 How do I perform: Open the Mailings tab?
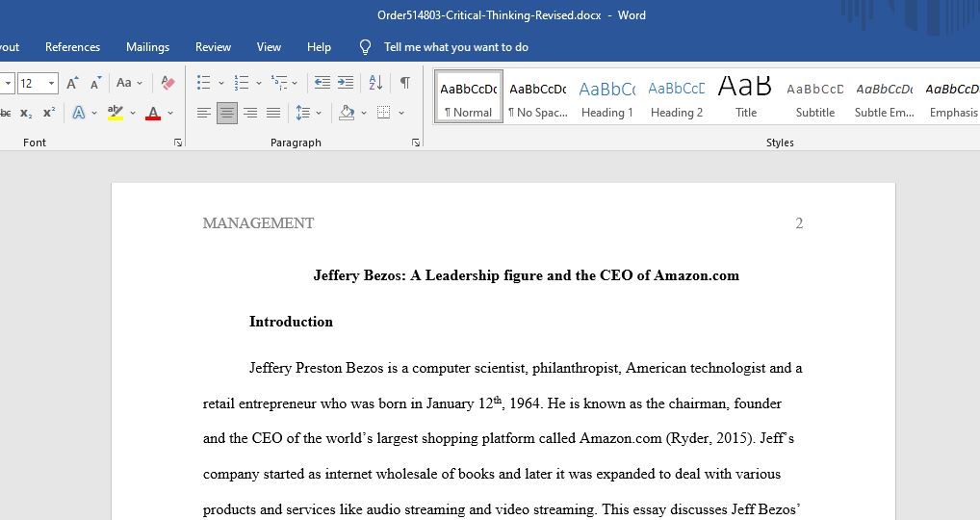(147, 47)
